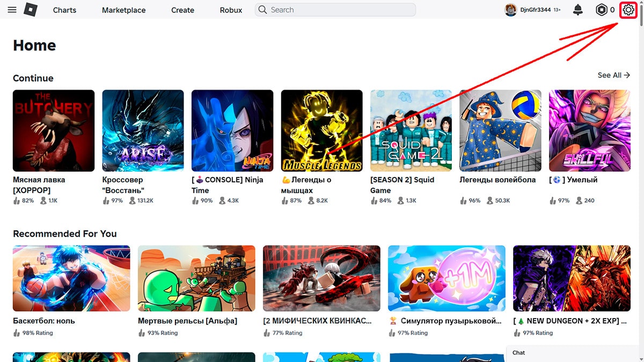Open the New Dungeon game thumbnail

click(572, 278)
